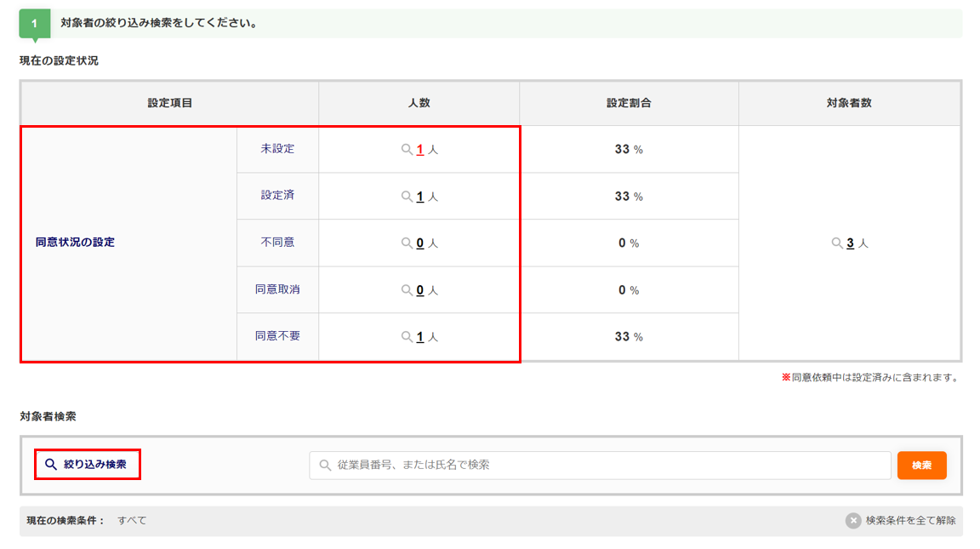Focus the 従業員番号、または氏名で検索 input field
This screenshot has width=980, height=549.
[x=600, y=466]
